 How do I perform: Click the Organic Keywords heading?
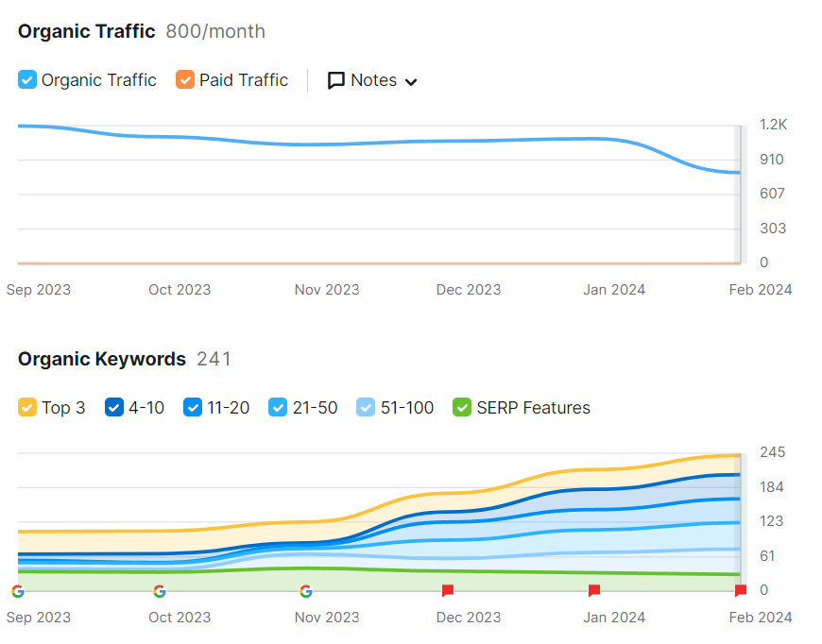point(102,359)
